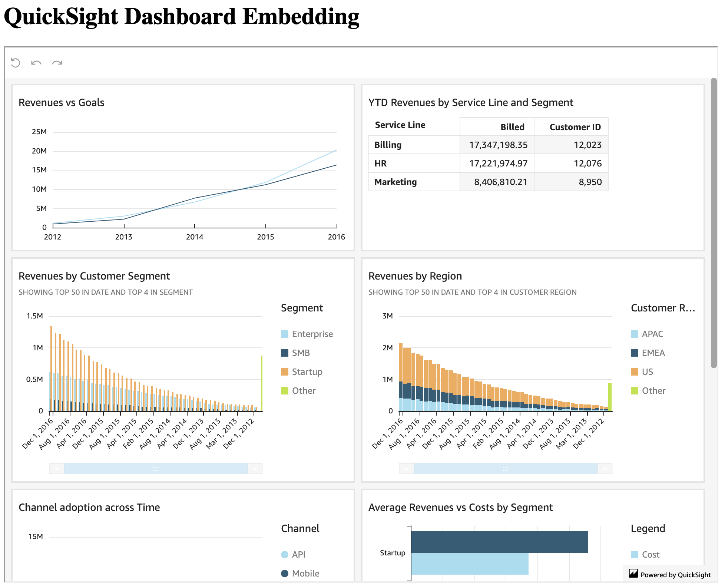Select Mobile in the Channel legend
Image resolution: width=725 pixels, height=588 pixels.
coord(305,574)
